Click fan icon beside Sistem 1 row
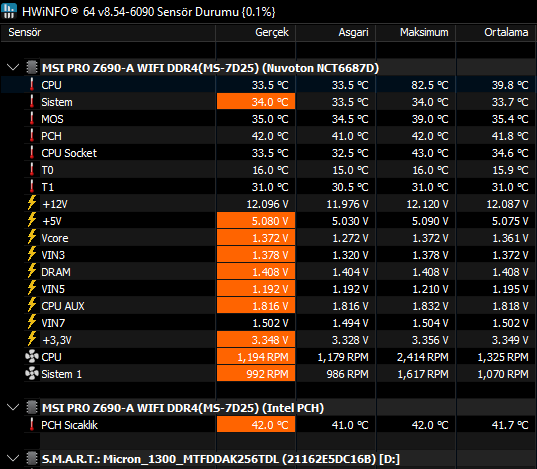Viewport: 537px width, 469px height. click(32, 373)
